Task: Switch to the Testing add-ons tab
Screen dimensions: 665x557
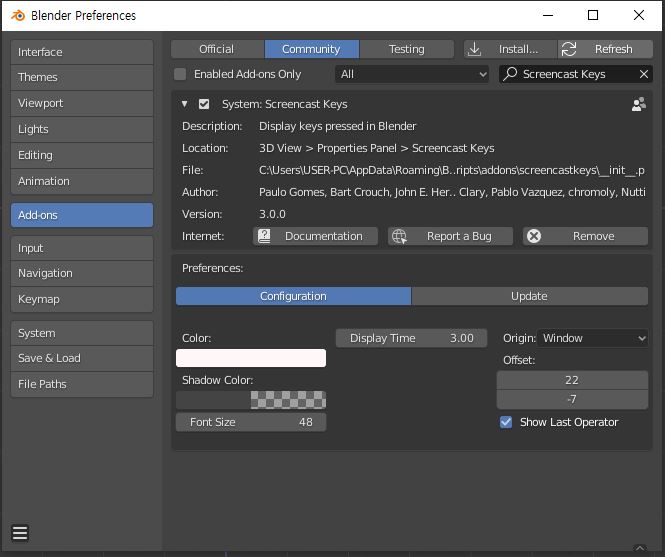Action: [x=406, y=49]
